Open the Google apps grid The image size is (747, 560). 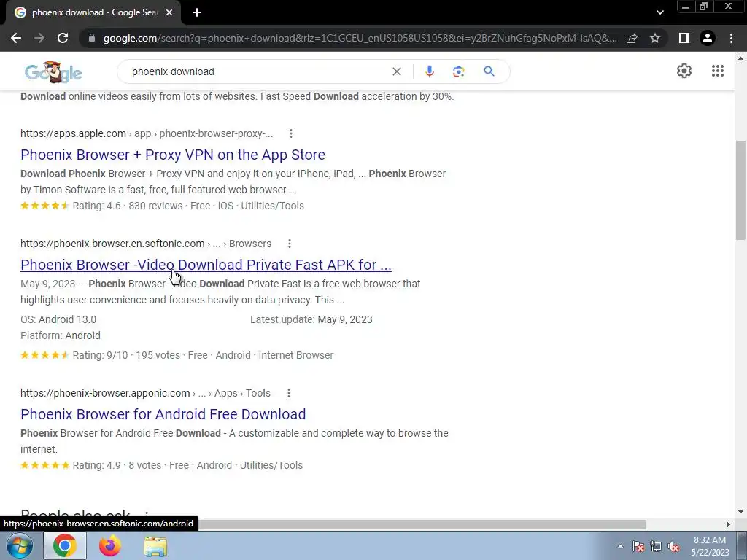coord(718,71)
